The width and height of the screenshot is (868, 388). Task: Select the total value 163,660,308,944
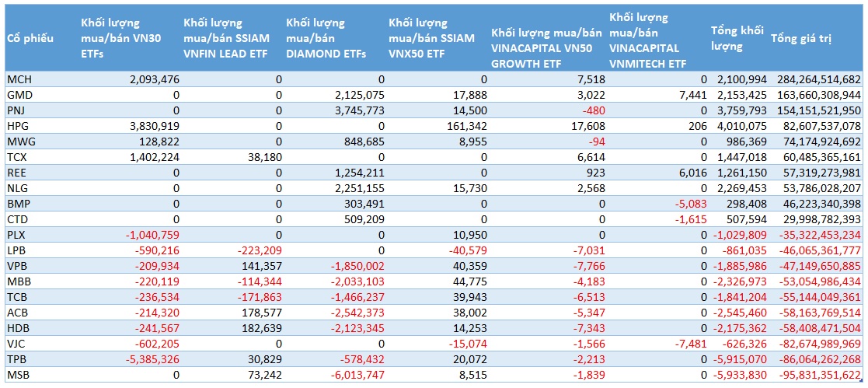(x=819, y=94)
